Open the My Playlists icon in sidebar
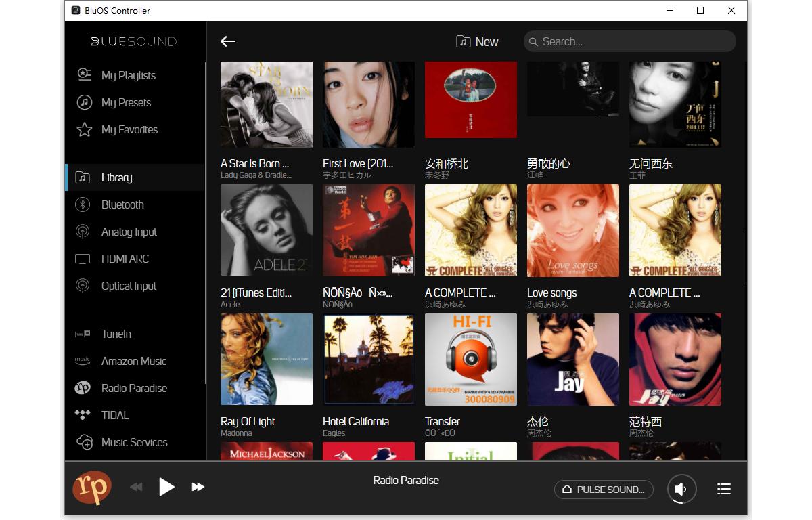 tap(84, 75)
